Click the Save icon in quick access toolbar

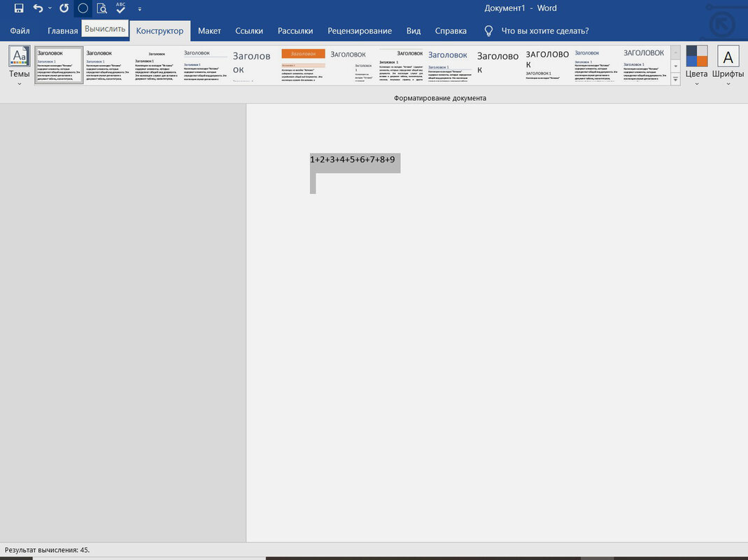(19, 8)
